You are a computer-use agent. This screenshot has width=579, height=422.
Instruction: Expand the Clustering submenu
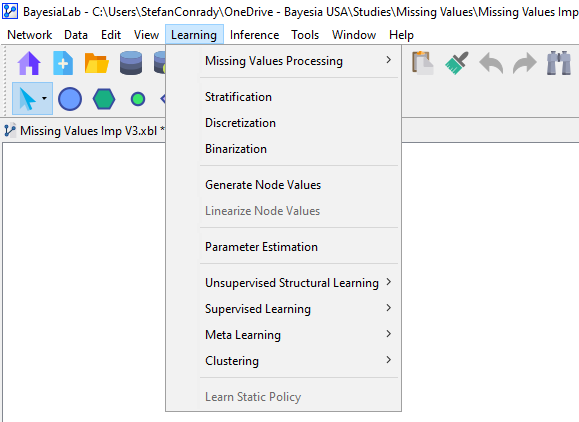click(x=284, y=360)
